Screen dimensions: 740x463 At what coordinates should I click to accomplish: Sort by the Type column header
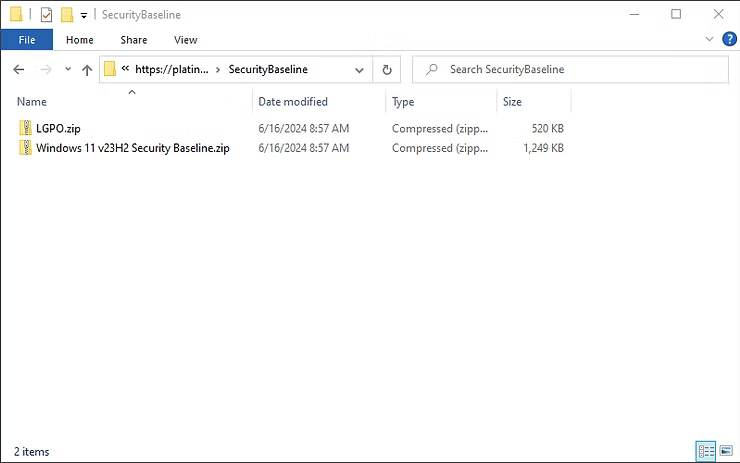403,102
